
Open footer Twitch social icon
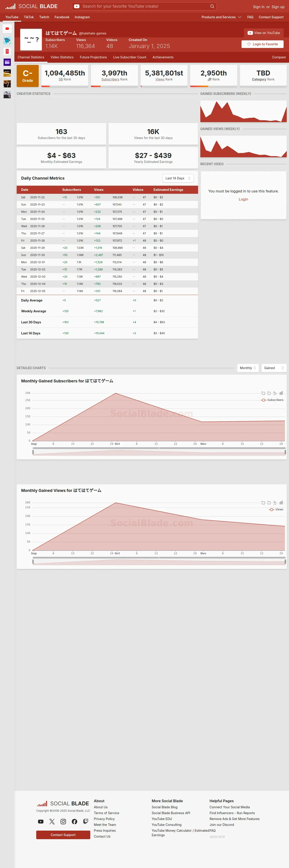point(86,822)
